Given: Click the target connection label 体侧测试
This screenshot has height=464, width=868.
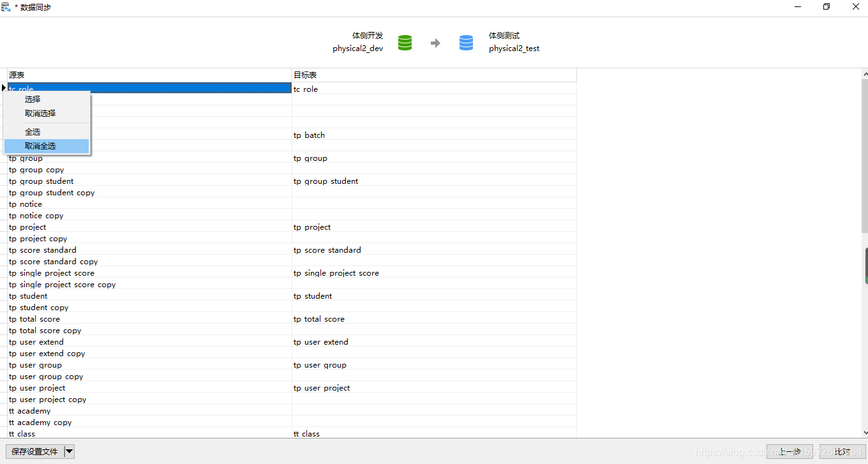Looking at the screenshot, I should pos(504,36).
